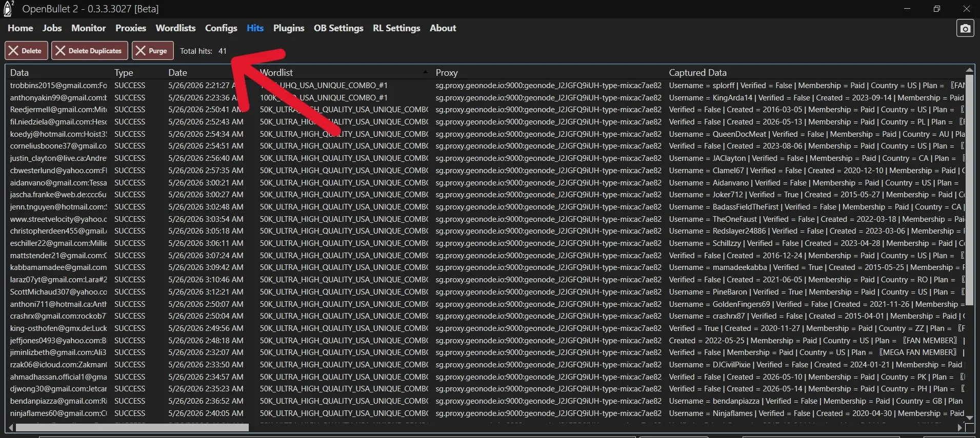Viewport: 980px width, 438px height.
Task: Select the row dated 5/26/2026 2:49:56 AM
Action: pos(486,328)
